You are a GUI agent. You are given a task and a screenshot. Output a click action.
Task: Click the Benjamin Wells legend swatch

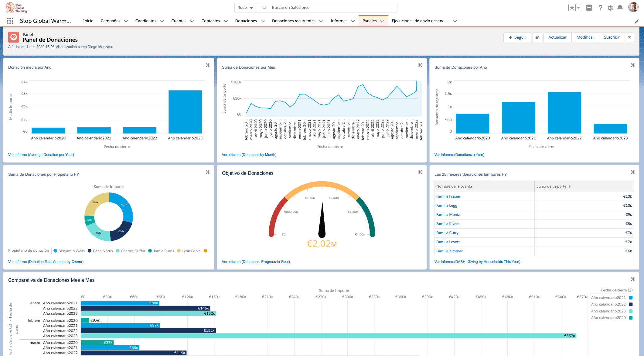pos(55,251)
